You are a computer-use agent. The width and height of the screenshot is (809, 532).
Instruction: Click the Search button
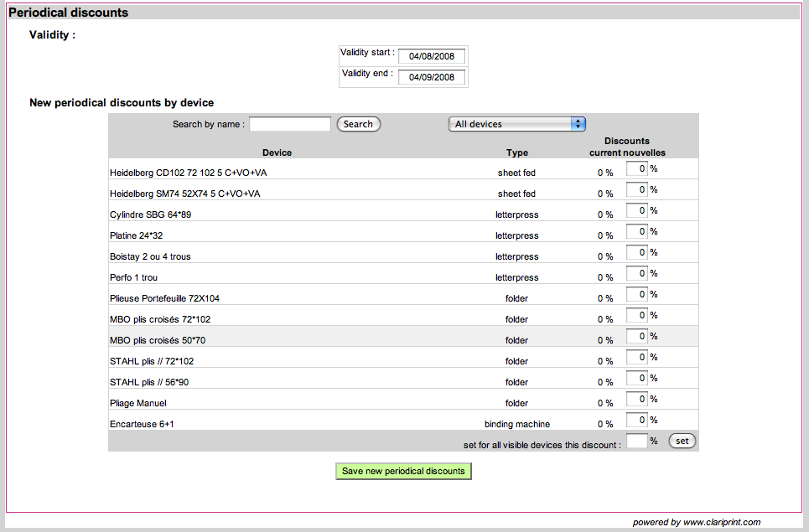pyautogui.click(x=358, y=124)
